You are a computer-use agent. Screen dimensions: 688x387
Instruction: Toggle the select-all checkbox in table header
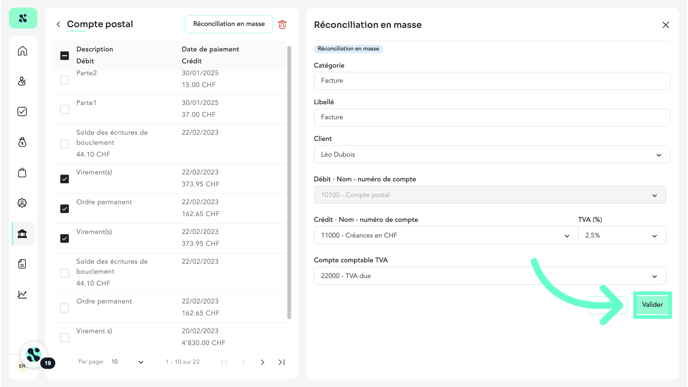tap(64, 56)
